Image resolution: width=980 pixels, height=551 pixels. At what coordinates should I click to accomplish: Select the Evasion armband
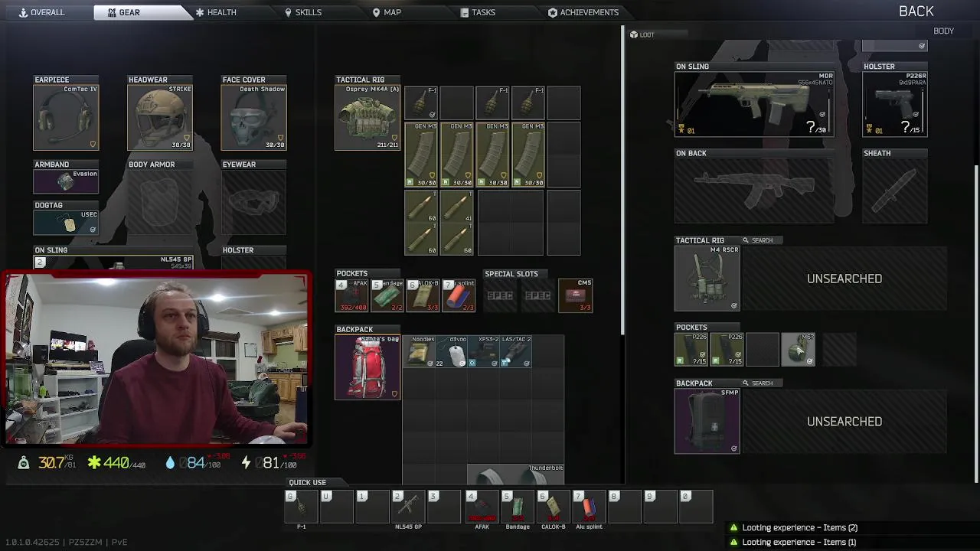[x=66, y=181]
